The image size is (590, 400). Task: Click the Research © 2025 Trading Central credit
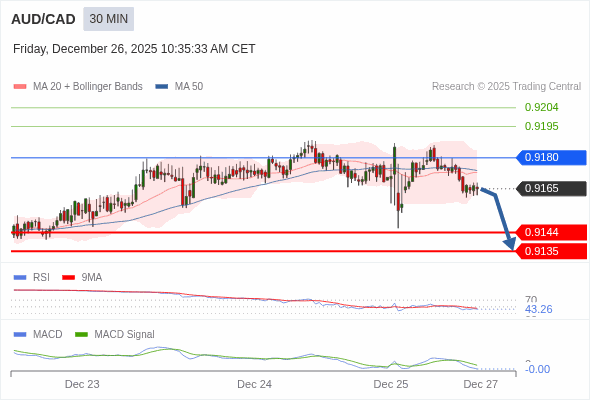pyautogui.click(x=506, y=87)
